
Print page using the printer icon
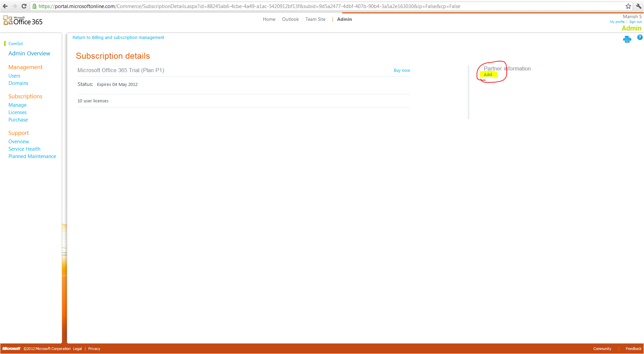pos(627,40)
